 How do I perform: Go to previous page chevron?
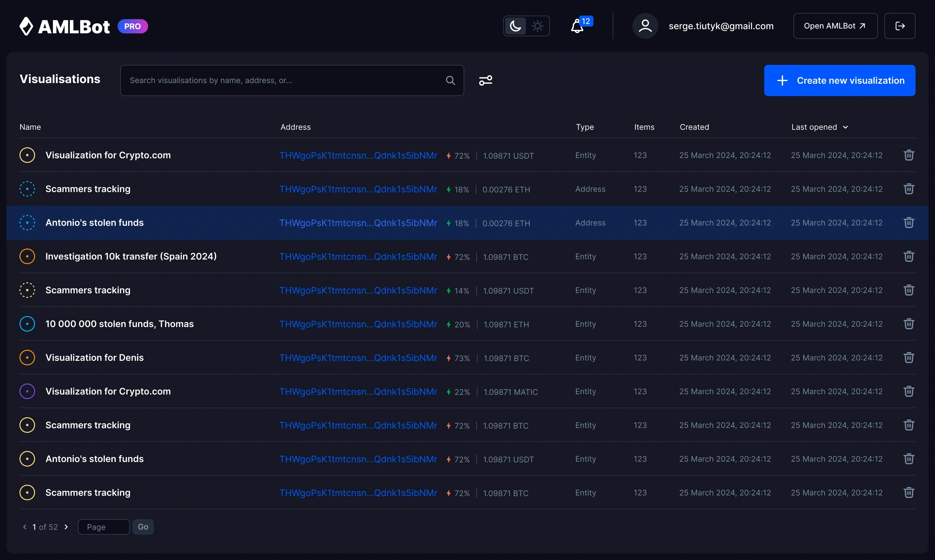(x=25, y=527)
